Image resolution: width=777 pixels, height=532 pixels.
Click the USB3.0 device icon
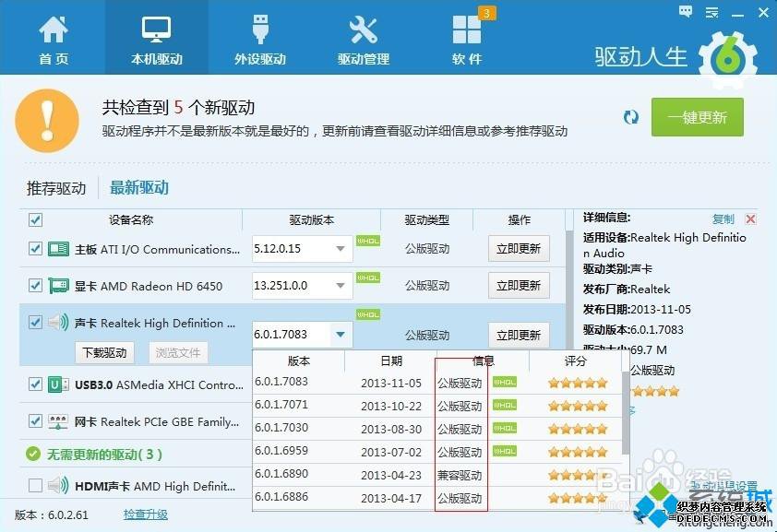click(58, 384)
